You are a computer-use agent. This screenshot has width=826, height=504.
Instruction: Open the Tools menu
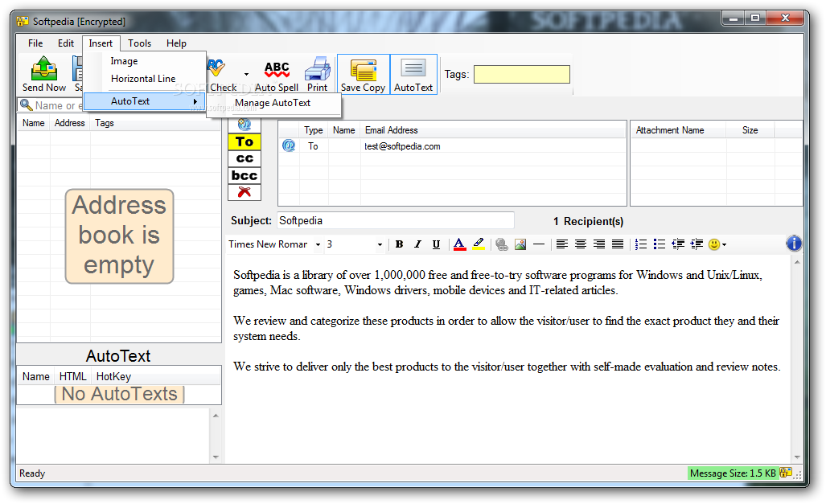140,43
